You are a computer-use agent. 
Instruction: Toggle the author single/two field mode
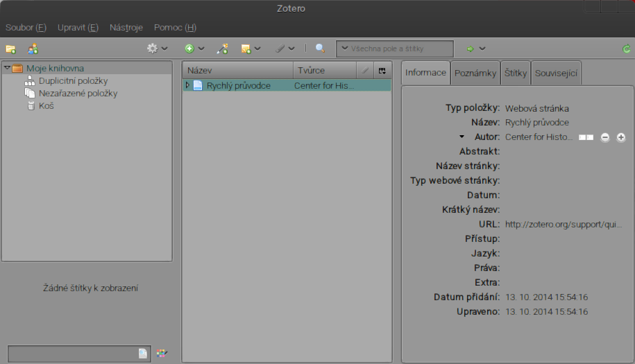[x=586, y=137]
